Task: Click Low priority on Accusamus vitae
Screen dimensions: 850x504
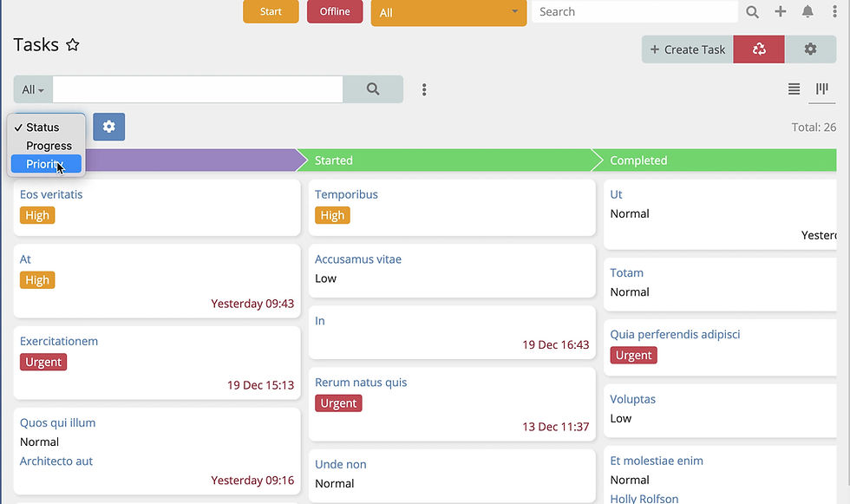Action: pos(326,278)
